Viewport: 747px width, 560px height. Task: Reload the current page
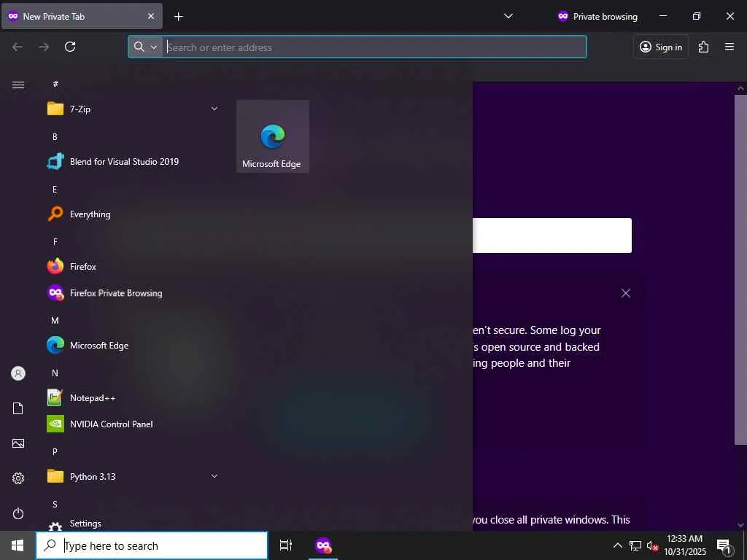coord(70,47)
